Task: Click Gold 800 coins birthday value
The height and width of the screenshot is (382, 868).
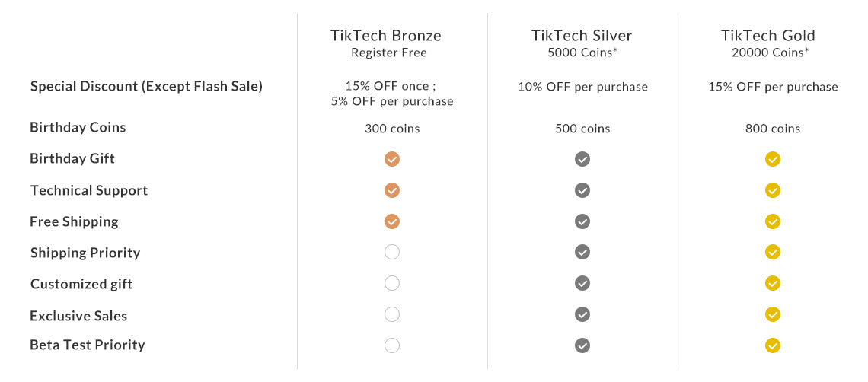Action: 773,129
